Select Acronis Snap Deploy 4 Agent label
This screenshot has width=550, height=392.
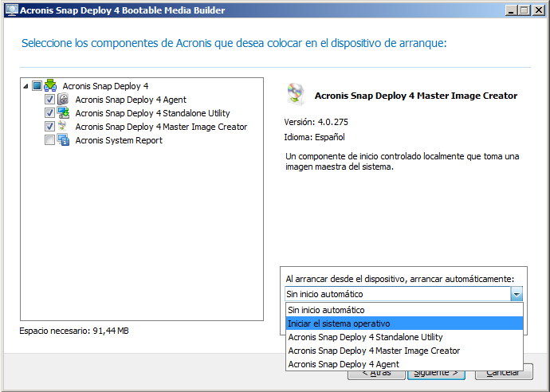(131, 100)
